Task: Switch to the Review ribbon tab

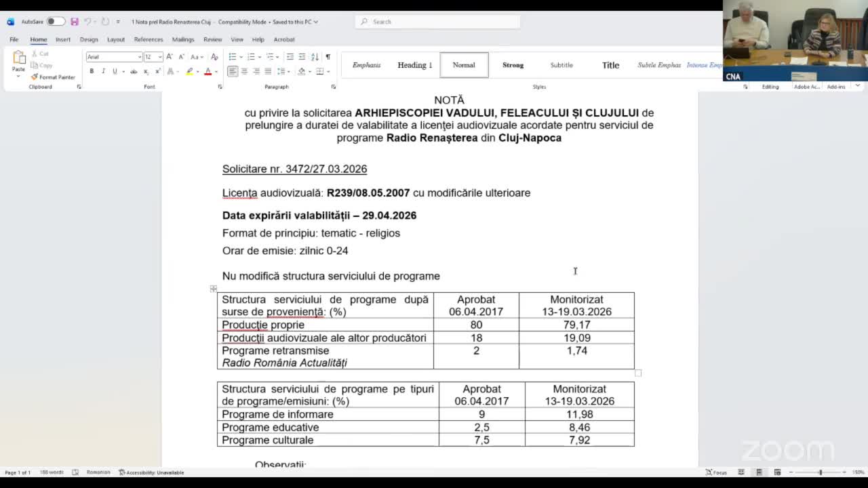Action: [213, 39]
